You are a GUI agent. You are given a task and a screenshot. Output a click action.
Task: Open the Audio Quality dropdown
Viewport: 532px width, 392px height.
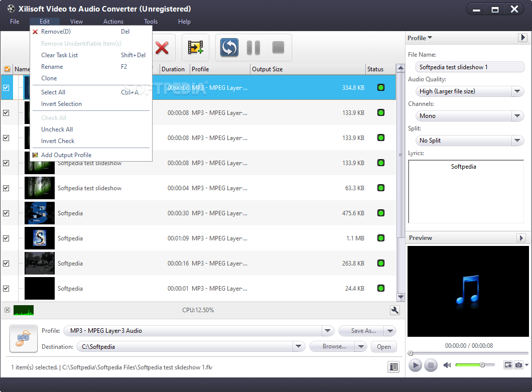(x=517, y=91)
